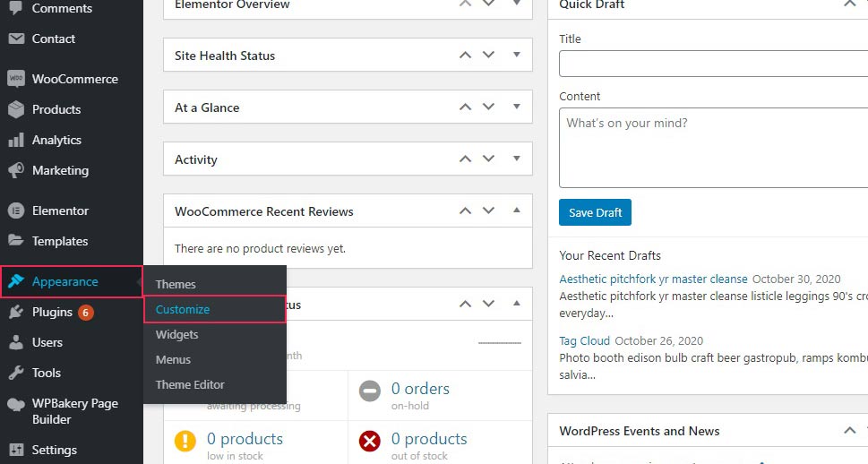868x464 pixels.
Task: Click the Quick Draft Title input field
Action: (714, 64)
